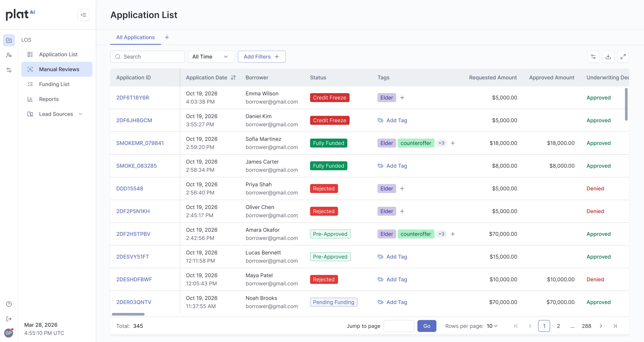Select the All Applications tab
The width and height of the screenshot is (644, 342).
(135, 37)
